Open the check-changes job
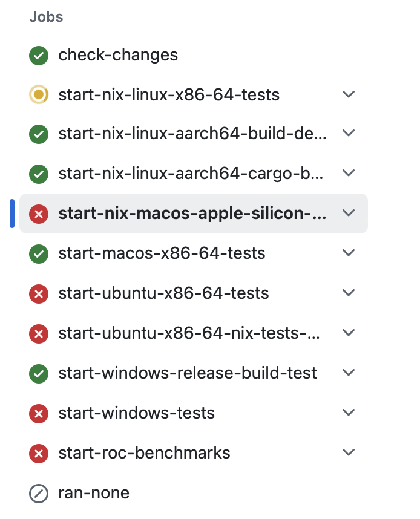This screenshot has height=519, width=420. click(118, 55)
